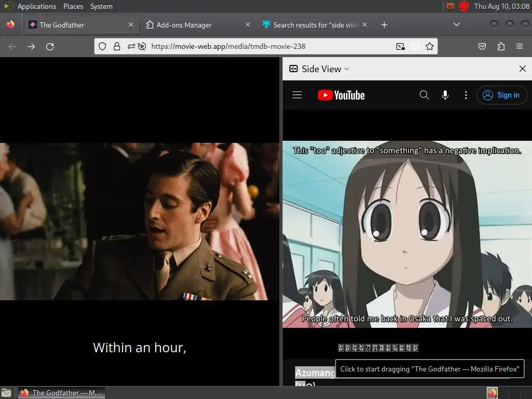Click the Azumanga video title text

pos(315,373)
